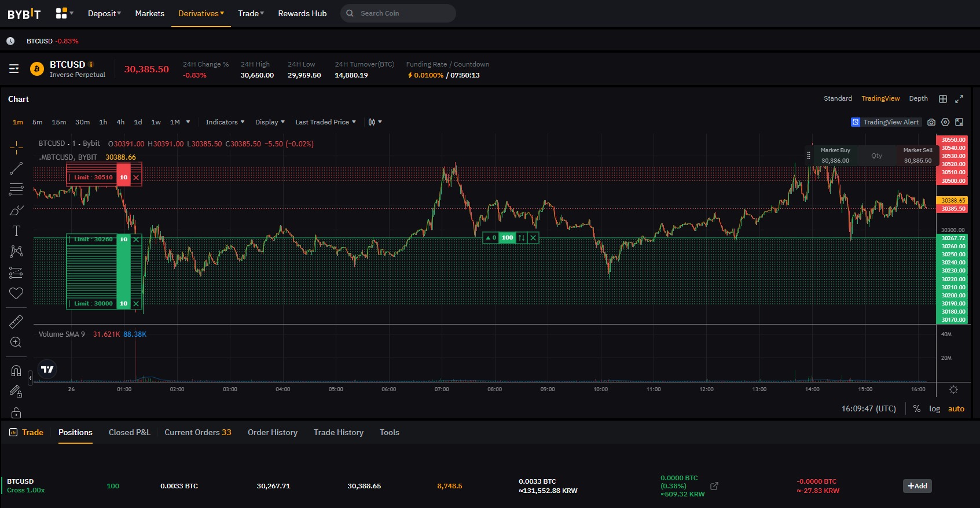Open the Indicators dropdown

click(x=225, y=122)
